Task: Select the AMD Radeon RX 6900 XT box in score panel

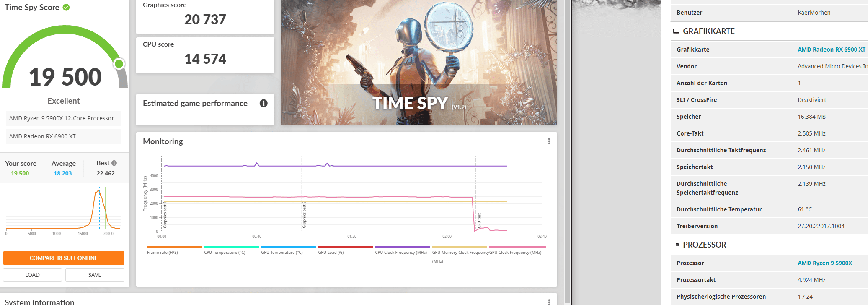Action: (63, 136)
